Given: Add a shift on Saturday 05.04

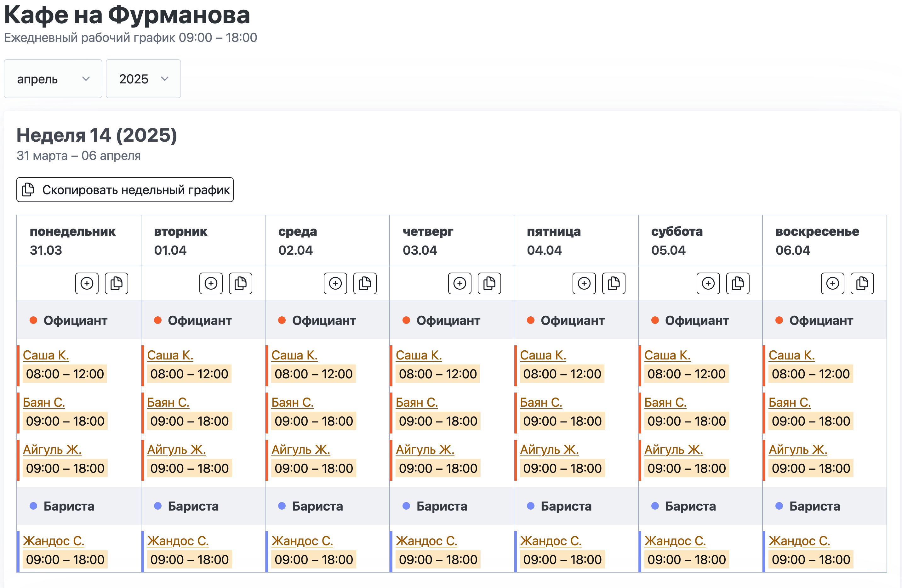Looking at the screenshot, I should [x=708, y=283].
